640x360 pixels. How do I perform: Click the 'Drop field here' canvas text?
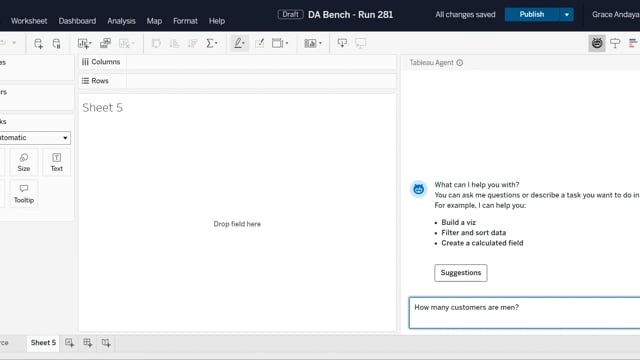[237, 224]
